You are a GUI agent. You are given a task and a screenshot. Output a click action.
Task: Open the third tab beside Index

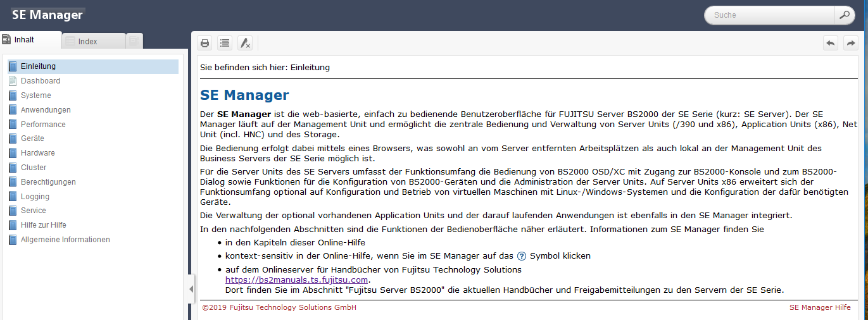(134, 41)
